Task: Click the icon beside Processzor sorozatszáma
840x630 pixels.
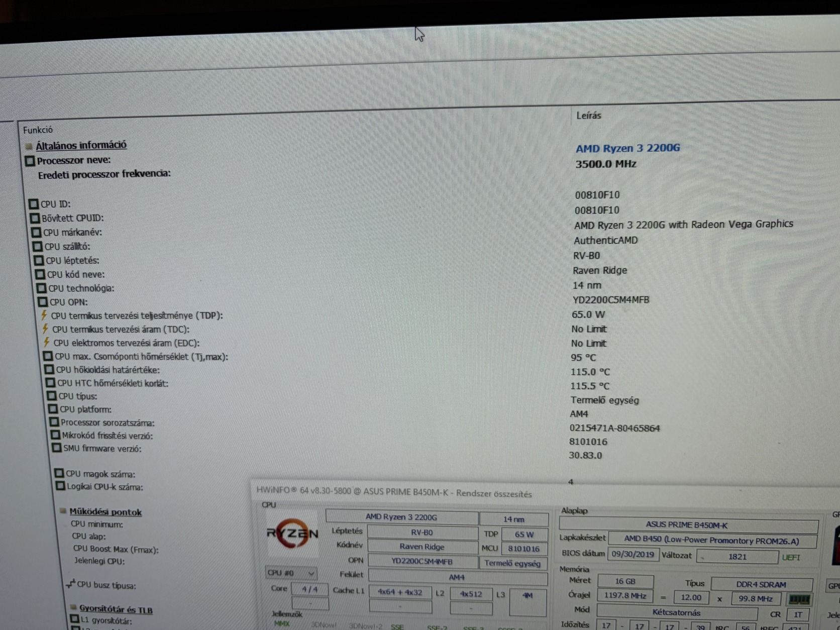Action: (x=54, y=422)
